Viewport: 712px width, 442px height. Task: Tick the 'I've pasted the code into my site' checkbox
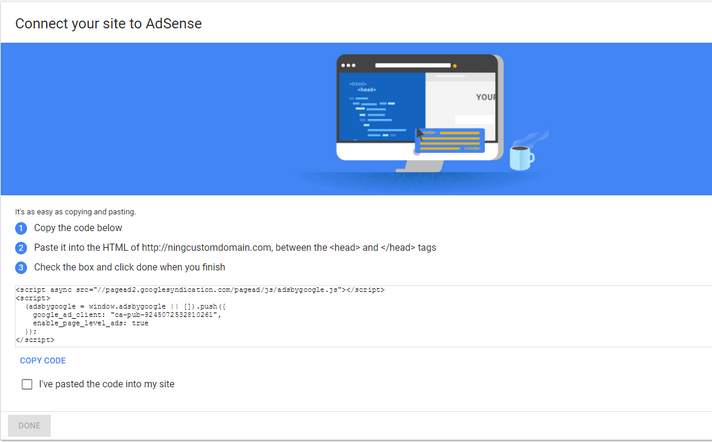click(x=27, y=384)
